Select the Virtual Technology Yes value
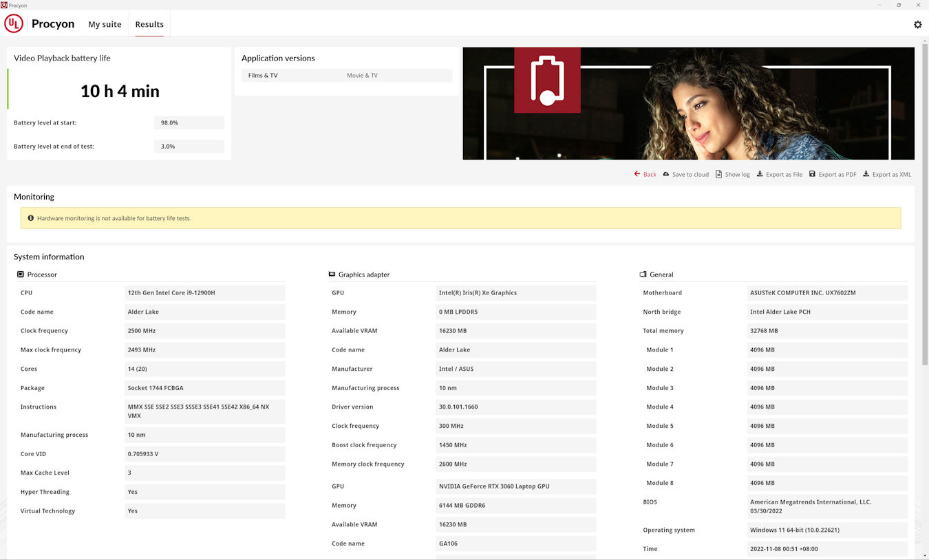929x560 pixels. (x=205, y=511)
